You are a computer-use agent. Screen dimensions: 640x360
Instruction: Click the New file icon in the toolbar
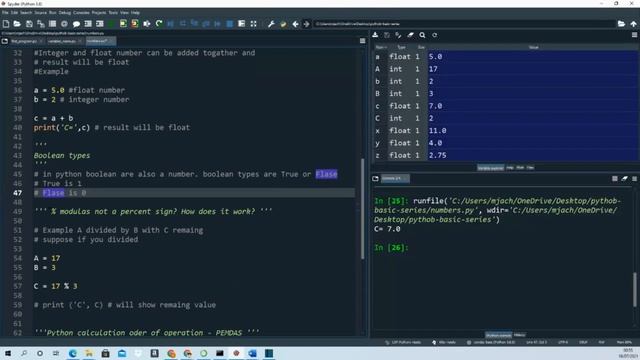click(x=6, y=24)
